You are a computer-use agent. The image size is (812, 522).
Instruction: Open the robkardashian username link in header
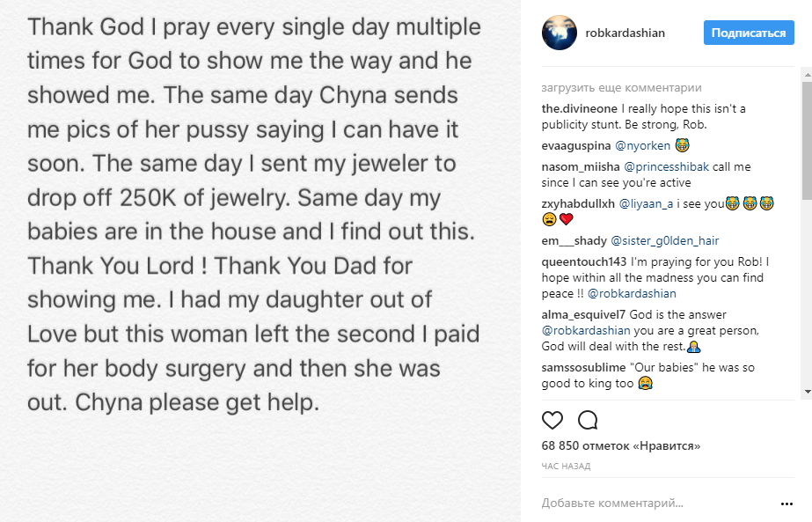tap(625, 33)
